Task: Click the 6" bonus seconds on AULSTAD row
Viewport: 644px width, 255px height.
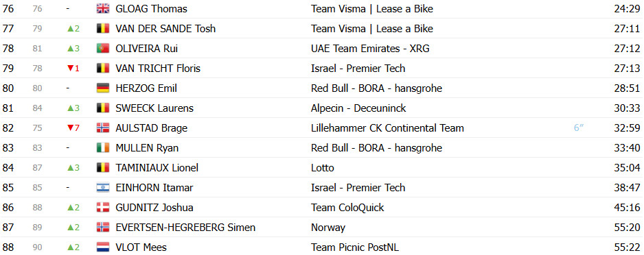Action: click(x=579, y=128)
